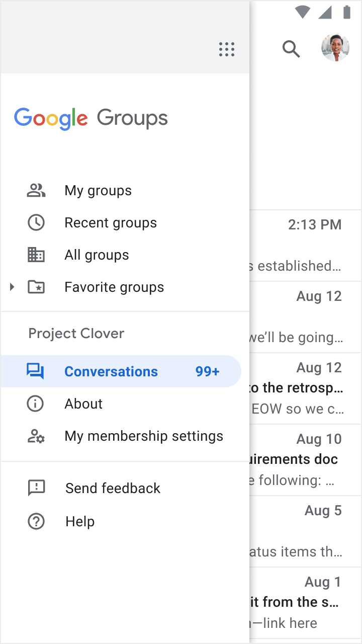Click the About info icon
Screen dimensions: 362x644
point(36,404)
